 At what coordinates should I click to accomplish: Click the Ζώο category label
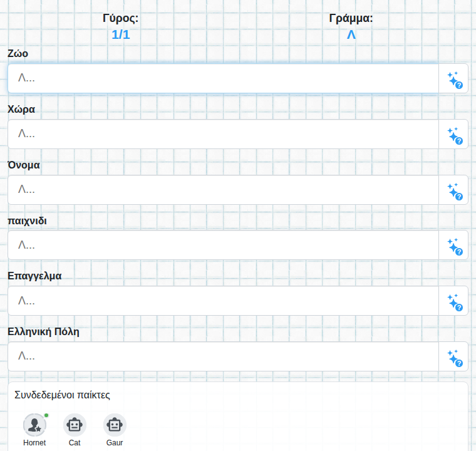pyautogui.click(x=18, y=53)
